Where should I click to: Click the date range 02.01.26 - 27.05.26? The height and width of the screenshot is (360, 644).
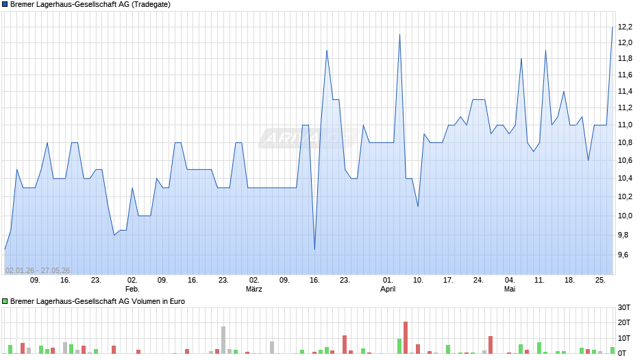[38, 270]
